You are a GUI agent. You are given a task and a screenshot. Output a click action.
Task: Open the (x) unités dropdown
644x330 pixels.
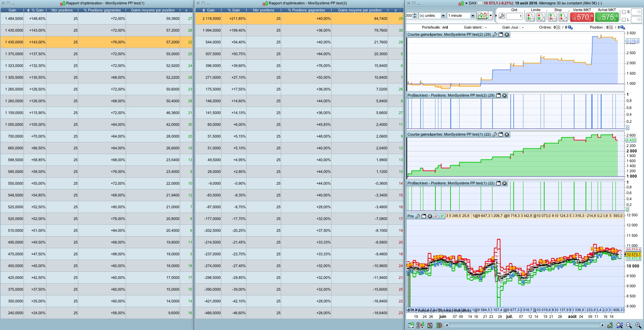443,16
